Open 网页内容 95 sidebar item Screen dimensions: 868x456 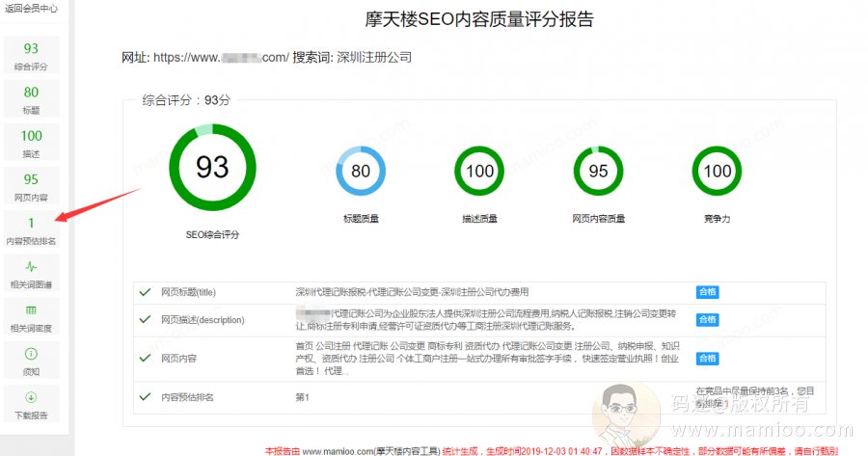pyautogui.click(x=31, y=185)
